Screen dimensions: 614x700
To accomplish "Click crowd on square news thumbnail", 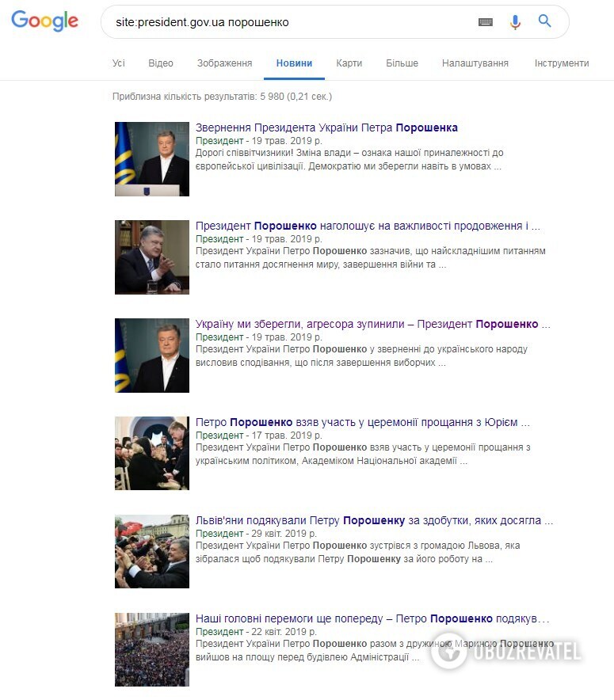I will tap(152, 649).
